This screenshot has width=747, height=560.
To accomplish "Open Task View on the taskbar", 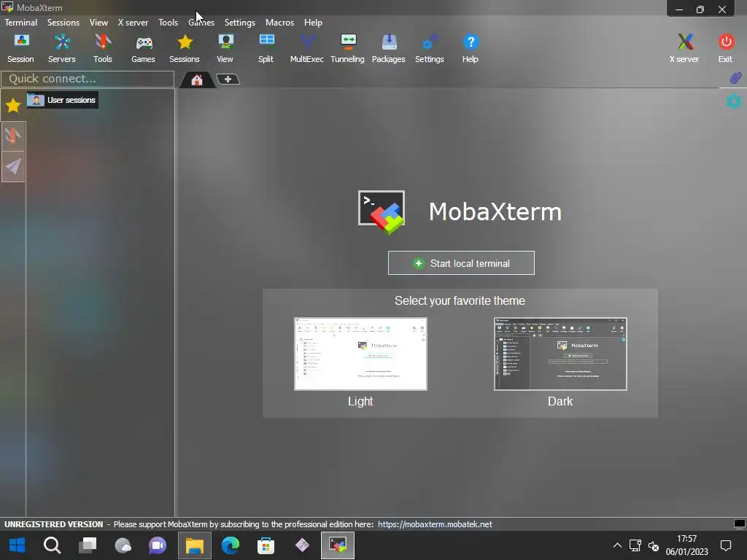I will tap(88, 545).
